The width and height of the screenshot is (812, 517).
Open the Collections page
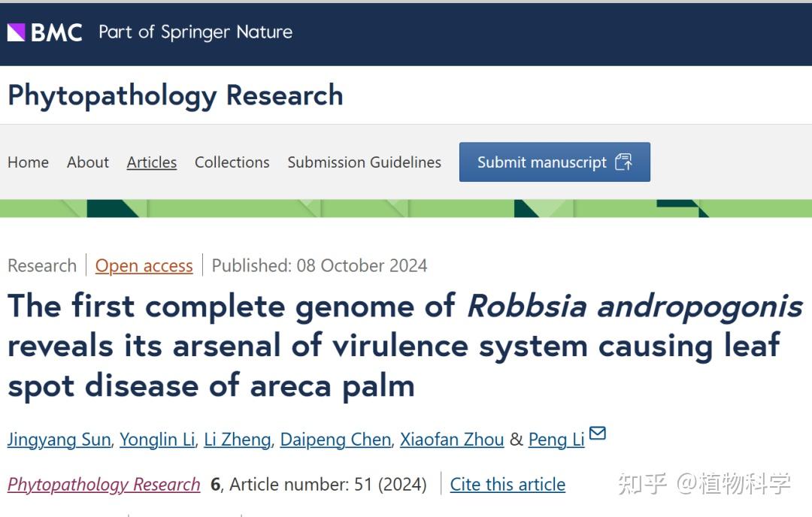pyautogui.click(x=232, y=162)
